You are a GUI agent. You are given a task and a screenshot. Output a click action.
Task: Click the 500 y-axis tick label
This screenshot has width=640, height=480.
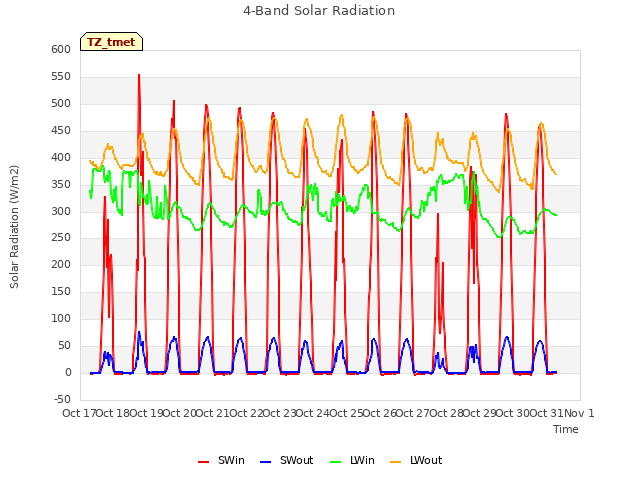[61, 103]
